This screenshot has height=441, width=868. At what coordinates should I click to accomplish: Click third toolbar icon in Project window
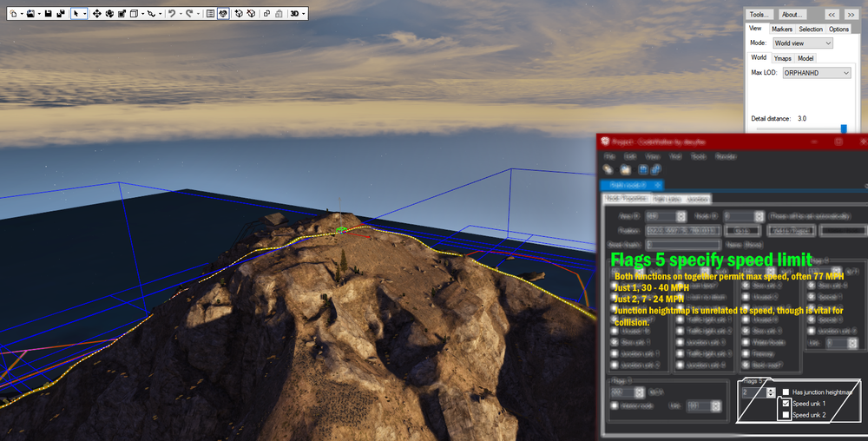click(x=643, y=169)
